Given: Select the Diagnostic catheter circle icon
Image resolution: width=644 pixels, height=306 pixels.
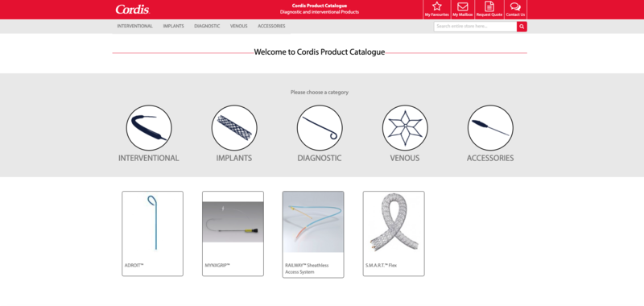Looking at the screenshot, I should tap(320, 128).
